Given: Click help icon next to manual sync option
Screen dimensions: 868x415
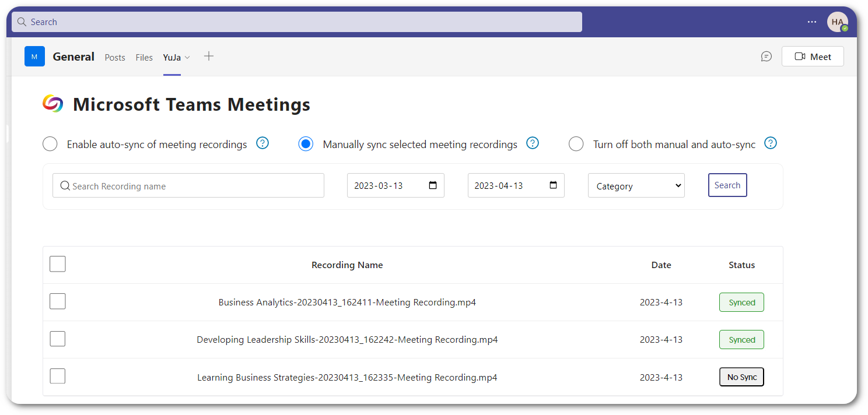Looking at the screenshot, I should point(532,143).
